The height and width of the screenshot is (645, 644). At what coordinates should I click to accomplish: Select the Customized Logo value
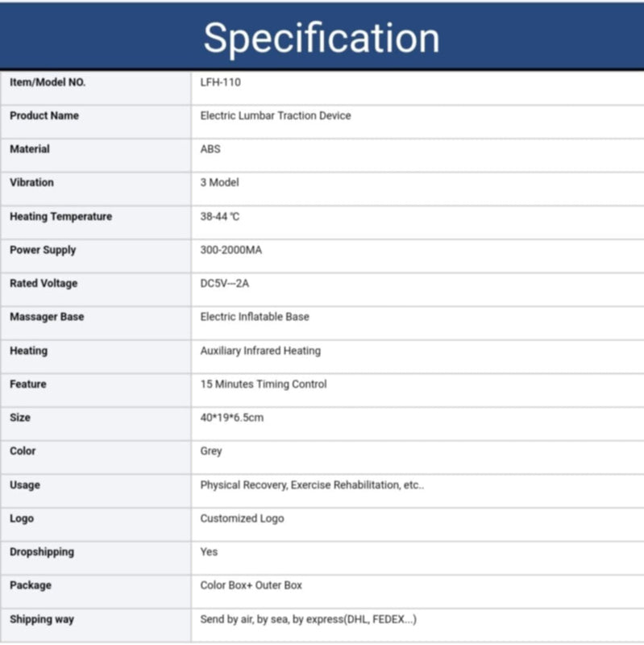[x=242, y=518]
